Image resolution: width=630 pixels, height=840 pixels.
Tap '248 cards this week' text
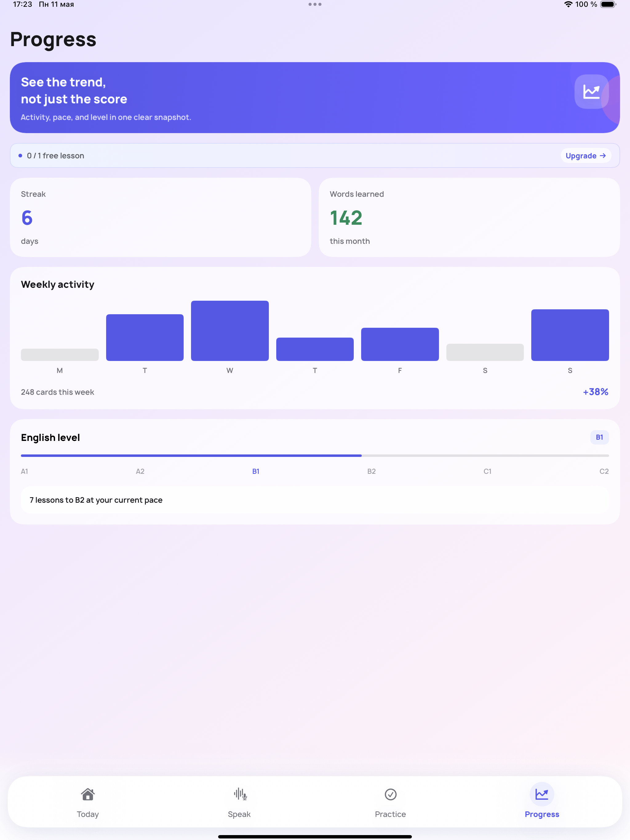pyautogui.click(x=58, y=392)
